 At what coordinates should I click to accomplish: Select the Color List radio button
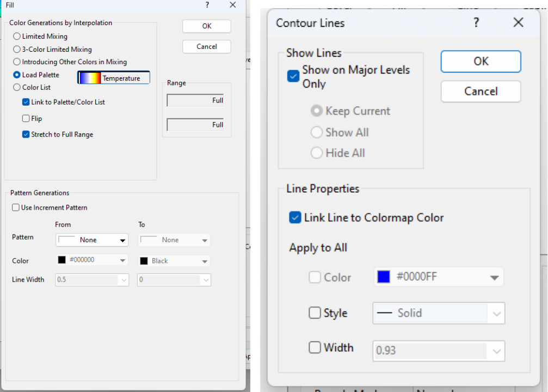click(17, 87)
